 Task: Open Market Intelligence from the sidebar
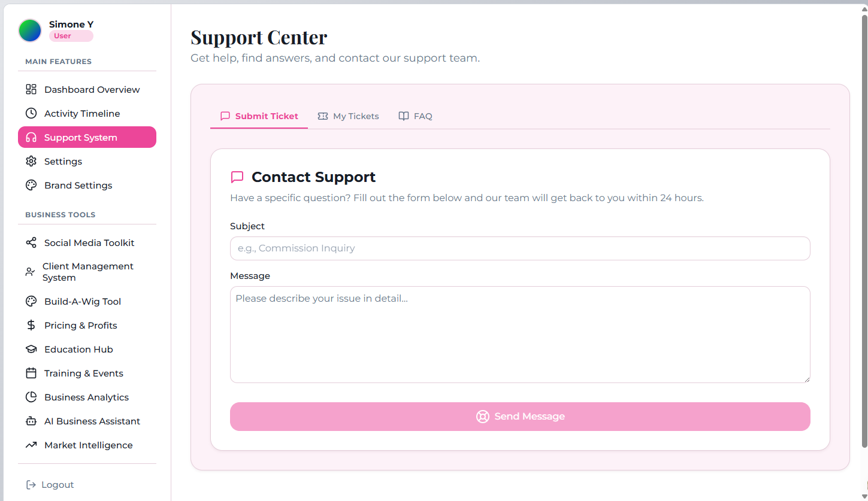coord(88,445)
